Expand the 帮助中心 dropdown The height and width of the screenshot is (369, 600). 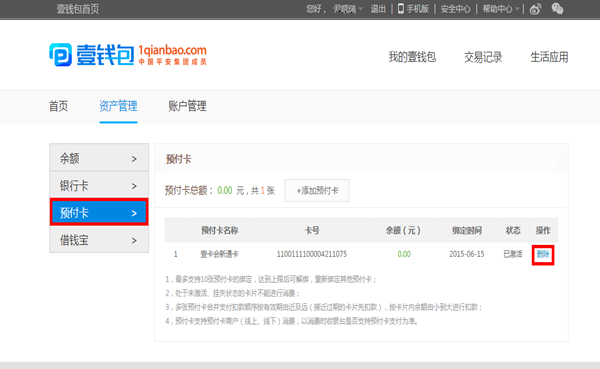coord(517,8)
